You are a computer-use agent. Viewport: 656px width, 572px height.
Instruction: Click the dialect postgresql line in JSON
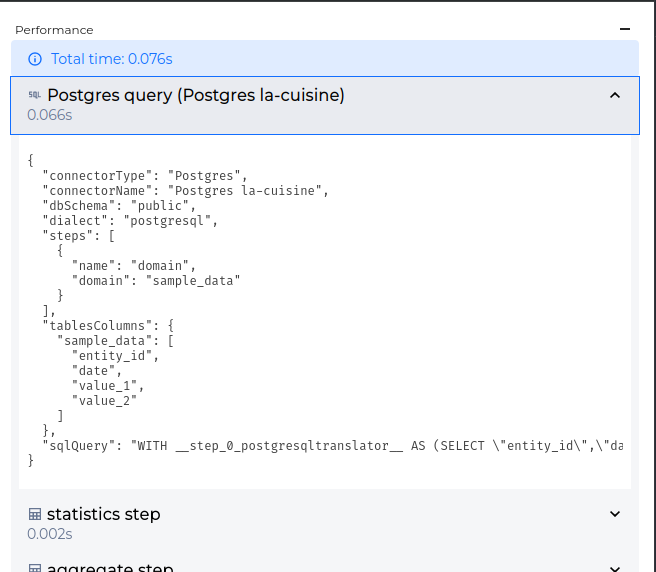tap(130, 220)
